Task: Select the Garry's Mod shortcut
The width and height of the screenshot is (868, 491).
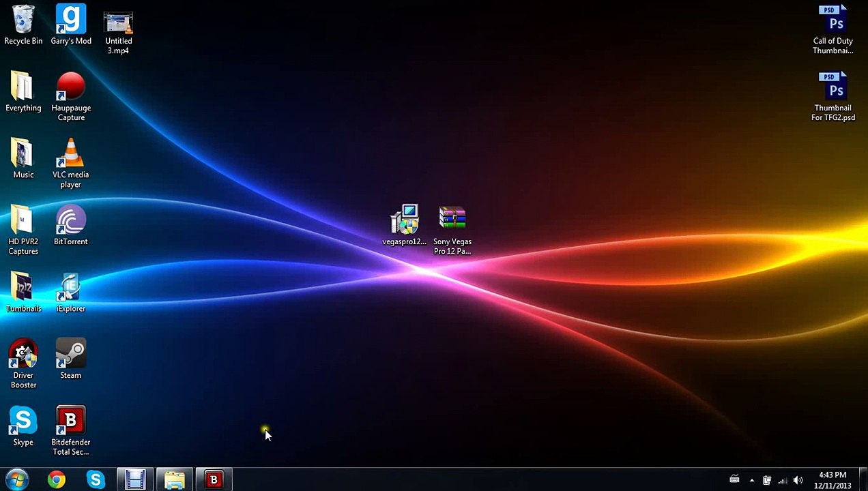Action: (x=71, y=25)
